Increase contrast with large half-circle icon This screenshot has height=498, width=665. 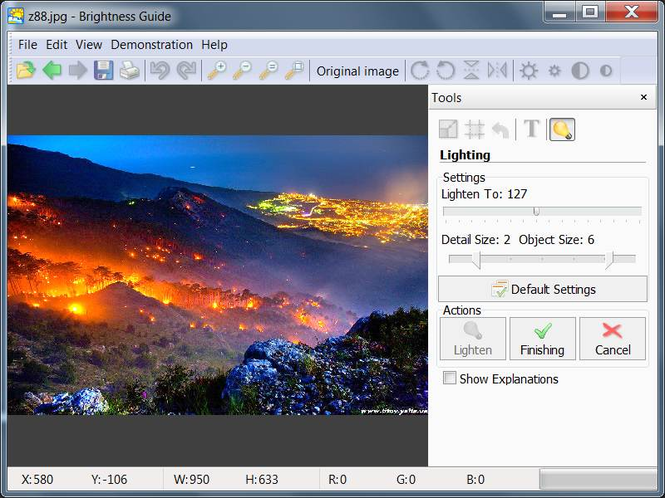(580, 70)
